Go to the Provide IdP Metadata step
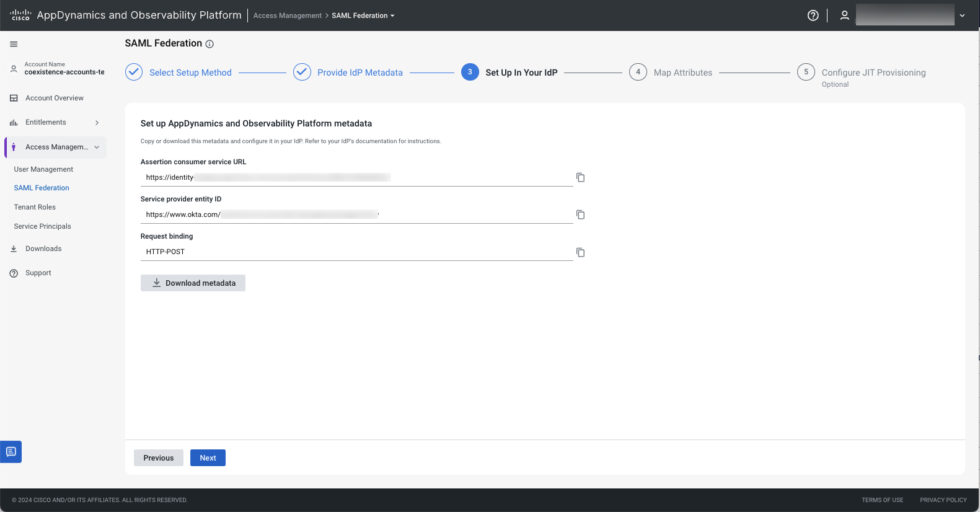The height and width of the screenshot is (512, 980). 360,73
